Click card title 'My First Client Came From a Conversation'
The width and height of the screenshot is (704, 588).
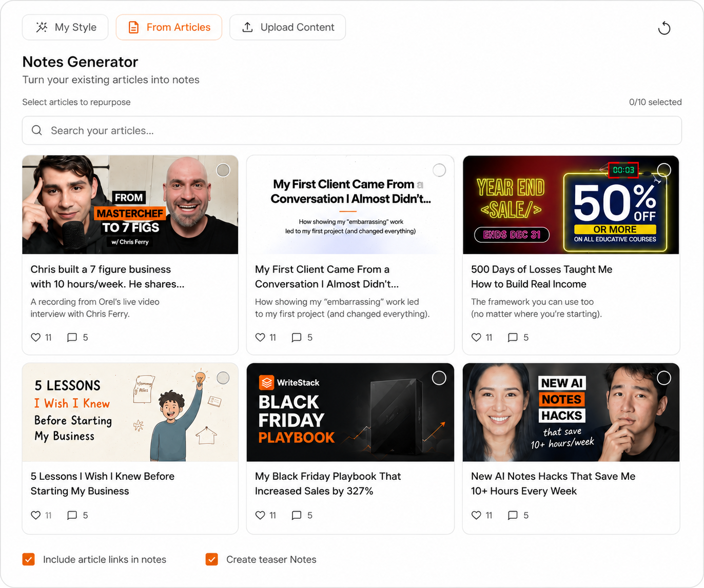(327, 277)
